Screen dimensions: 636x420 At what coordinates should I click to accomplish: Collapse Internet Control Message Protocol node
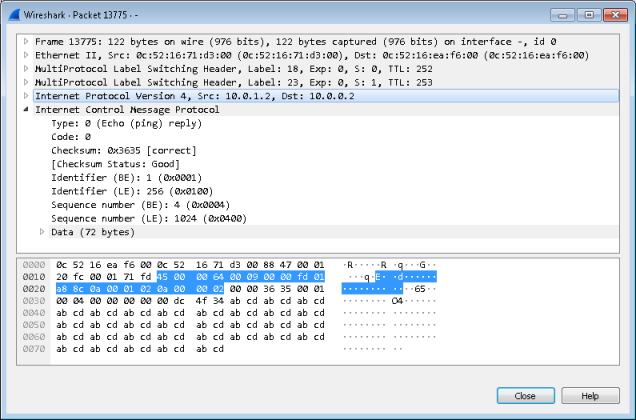pos(26,109)
